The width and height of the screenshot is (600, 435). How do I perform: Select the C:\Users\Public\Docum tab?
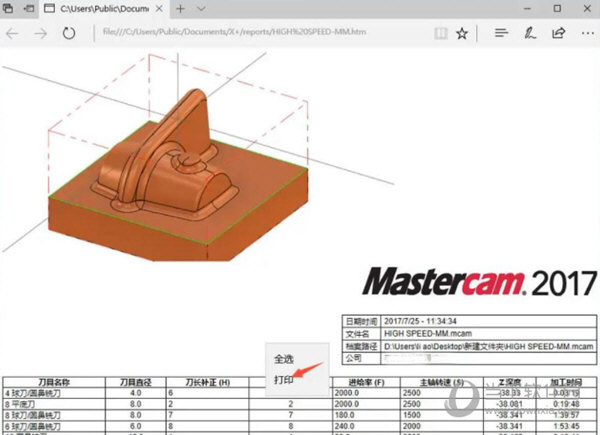point(103,8)
